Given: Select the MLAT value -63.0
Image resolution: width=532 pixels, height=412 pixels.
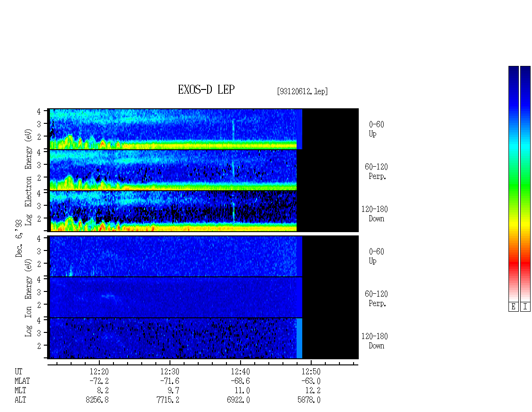Looking at the screenshot, I should 311,381.
